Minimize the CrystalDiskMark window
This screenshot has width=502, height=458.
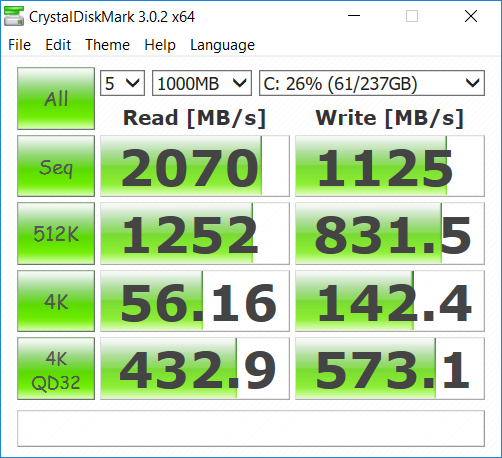354,16
